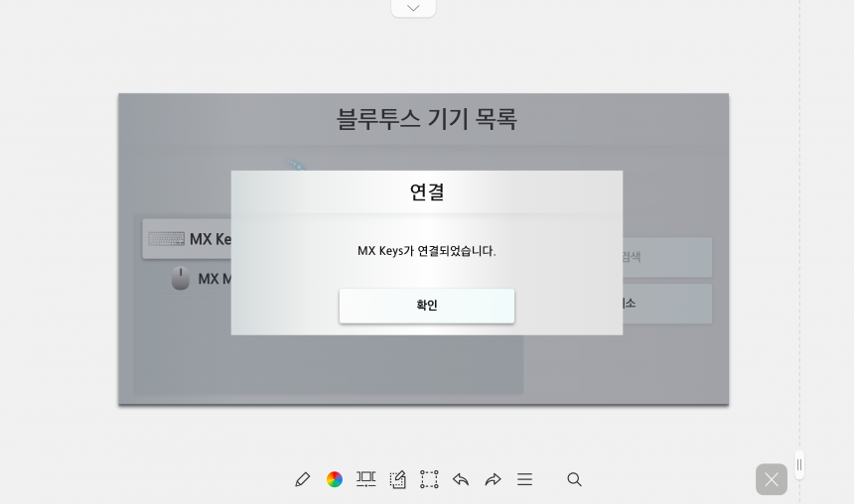Close the annotation toolbar with X
Image resolution: width=854 pixels, height=504 pixels.
(772, 479)
